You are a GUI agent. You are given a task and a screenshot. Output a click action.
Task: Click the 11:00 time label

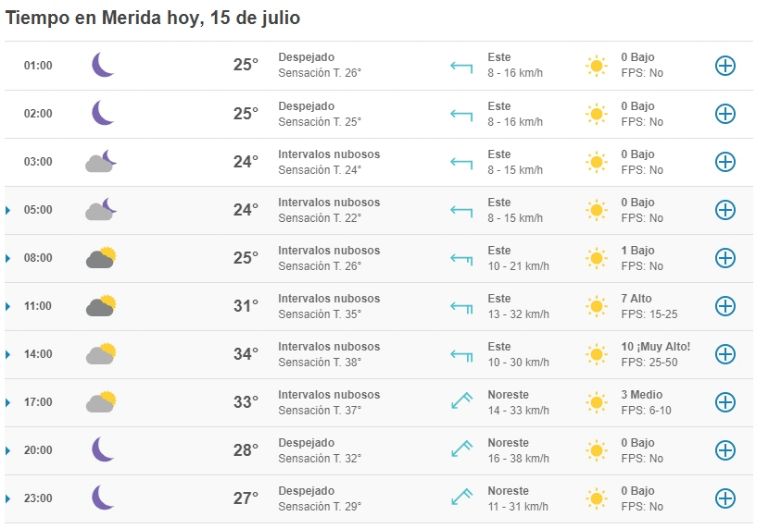pyautogui.click(x=38, y=306)
